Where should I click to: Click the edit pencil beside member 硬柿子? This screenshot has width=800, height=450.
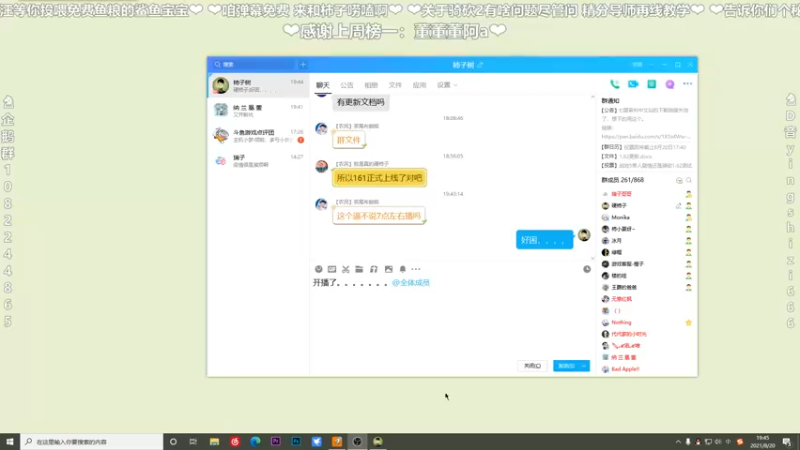click(x=678, y=206)
